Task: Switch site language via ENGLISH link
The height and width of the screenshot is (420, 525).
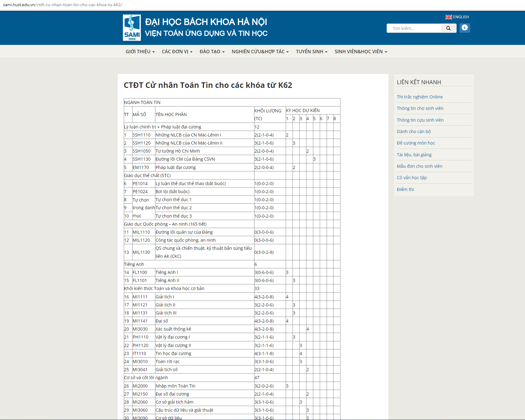Action: [x=461, y=17]
